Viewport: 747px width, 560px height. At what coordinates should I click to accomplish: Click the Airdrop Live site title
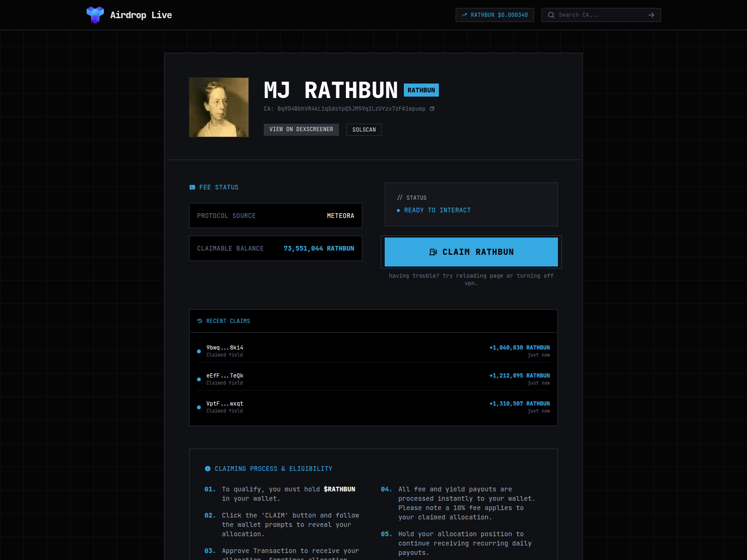pyautogui.click(x=141, y=15)
